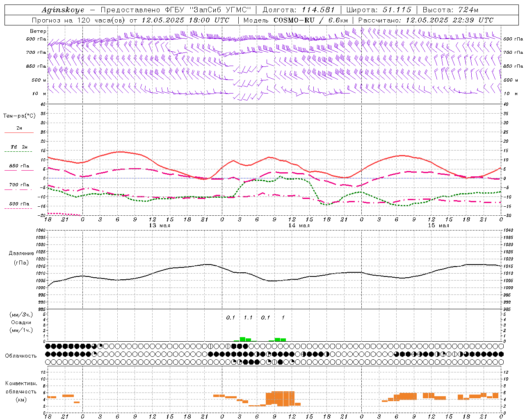Screen dimensions: 525x420
Task: Click the "Td 2м" dew point legend entry
Action: (19, 147)
